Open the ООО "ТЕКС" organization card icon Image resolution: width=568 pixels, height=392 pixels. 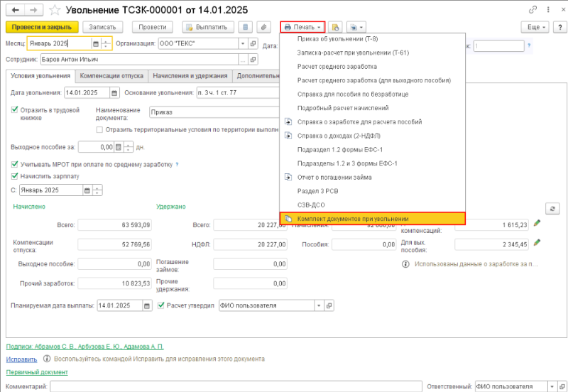tap(253, 44)
